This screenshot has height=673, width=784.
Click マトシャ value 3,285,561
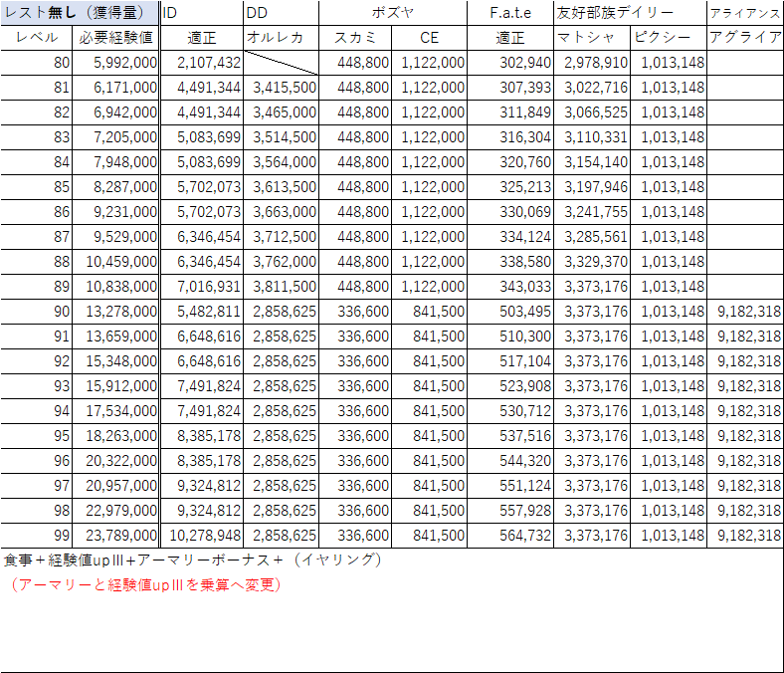pyautogui.click(x=593, y=237)
